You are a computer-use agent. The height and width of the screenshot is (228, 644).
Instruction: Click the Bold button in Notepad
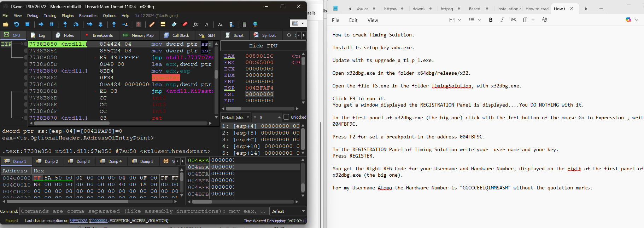click(491, 20)
